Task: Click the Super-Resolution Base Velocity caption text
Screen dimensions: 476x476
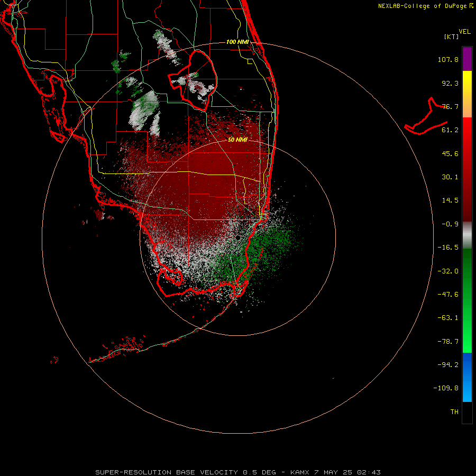Action: [237, 472]
